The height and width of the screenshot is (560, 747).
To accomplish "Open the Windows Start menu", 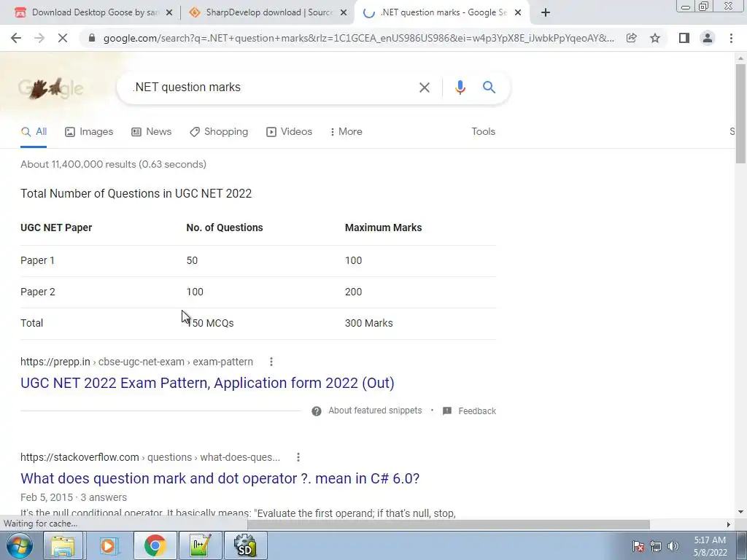I will click(19, 545).
